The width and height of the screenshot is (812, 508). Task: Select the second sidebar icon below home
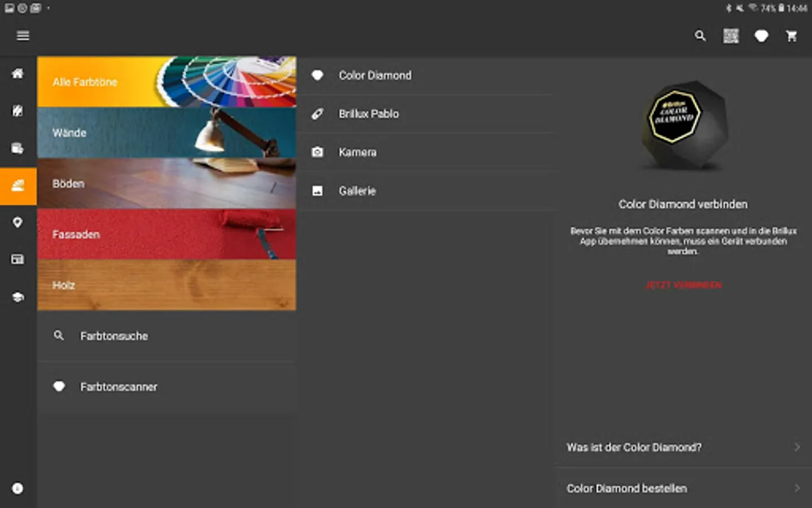pyautogui.click(x=18, y=111)
